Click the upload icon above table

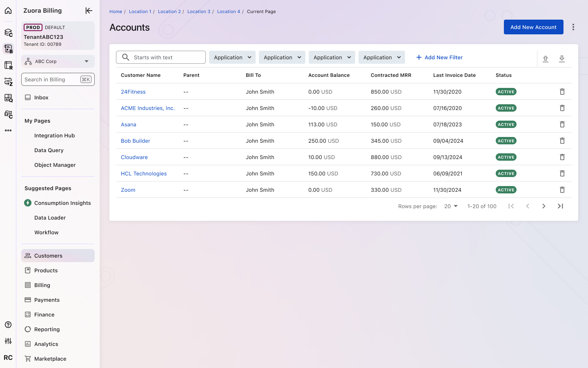[546, 59]
